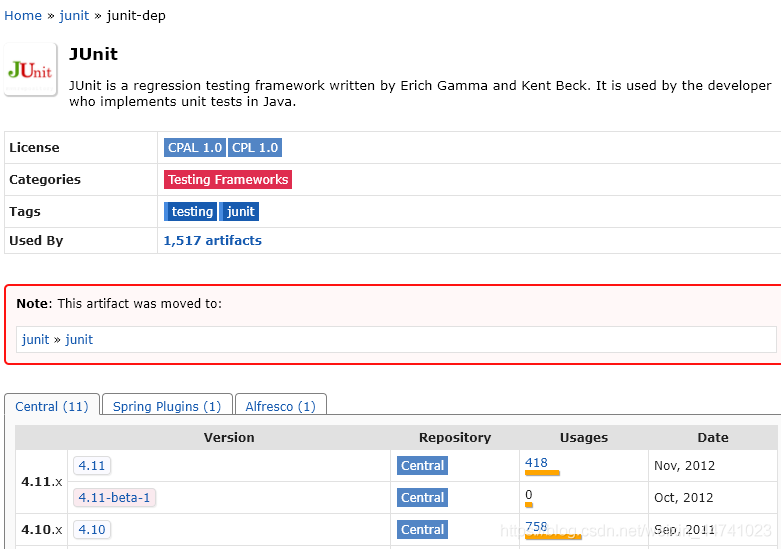Click the License row label
This screenshot has width=781, height=549.
(x=34, y=147)
